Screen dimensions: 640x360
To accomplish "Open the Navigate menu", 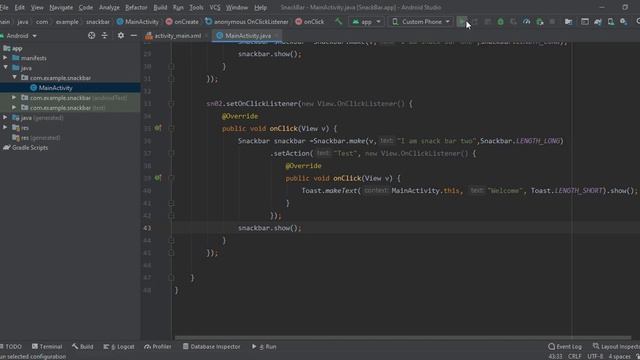I will [x=61, y=7].
